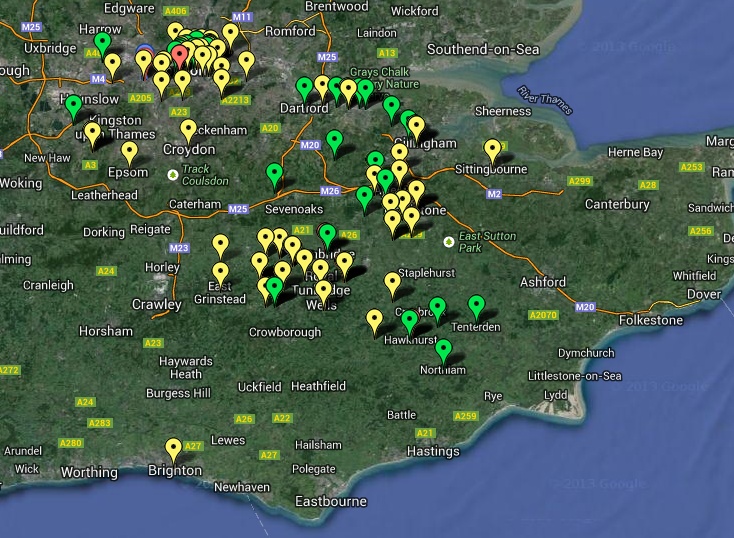Click the yellow marker near Beckenham

pos(188,130)
